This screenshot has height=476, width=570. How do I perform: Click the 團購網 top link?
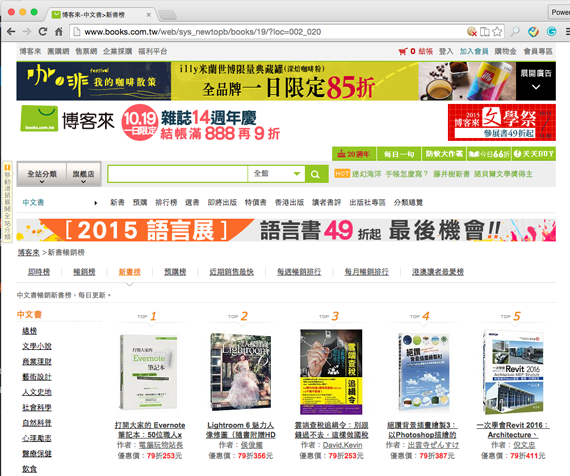click(58, 52)
